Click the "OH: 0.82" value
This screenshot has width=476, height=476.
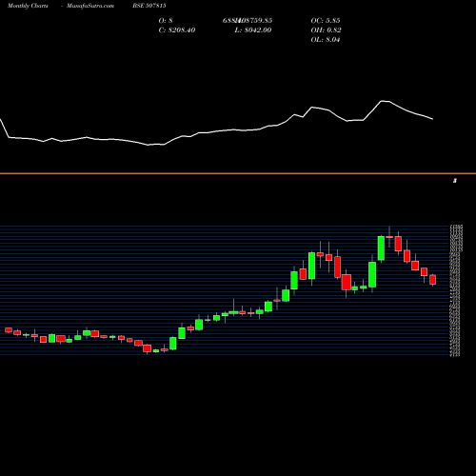pyautogui.click(x=326, y=30)
